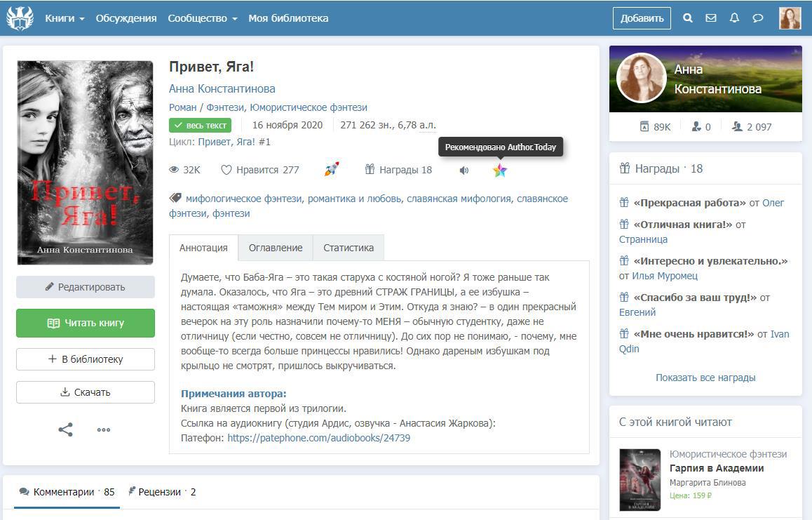Toggle В библиотеку add to library
The width and height of the screenshot is (812, 520).
pyautogui.click(x=86, y=359)
